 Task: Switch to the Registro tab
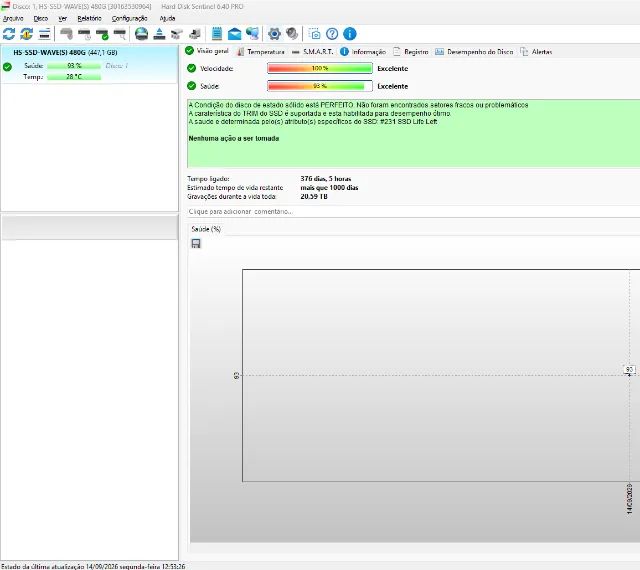411,52
